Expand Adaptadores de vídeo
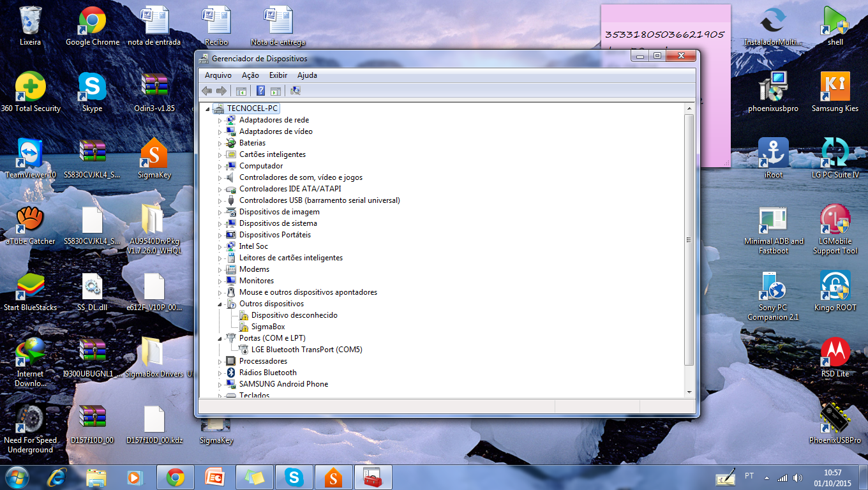The width and height of the screenshot is (868, 490). pos(220,132)
